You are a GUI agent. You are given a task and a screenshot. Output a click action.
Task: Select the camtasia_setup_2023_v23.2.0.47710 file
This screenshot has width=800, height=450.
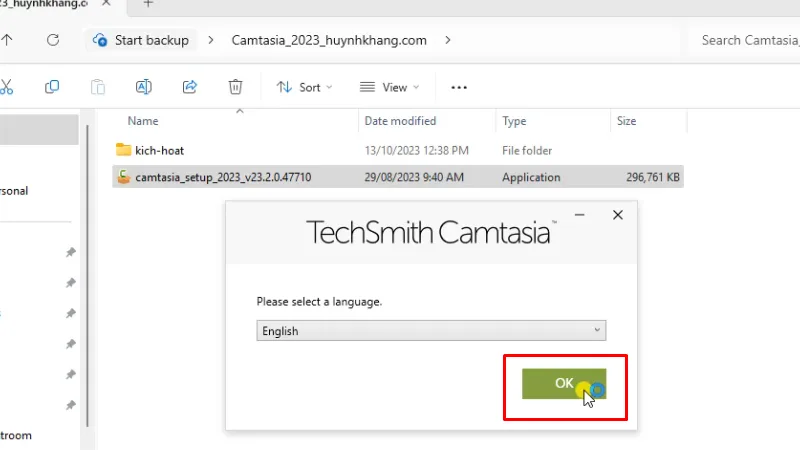pyautogui.click(x=223, y=177)
